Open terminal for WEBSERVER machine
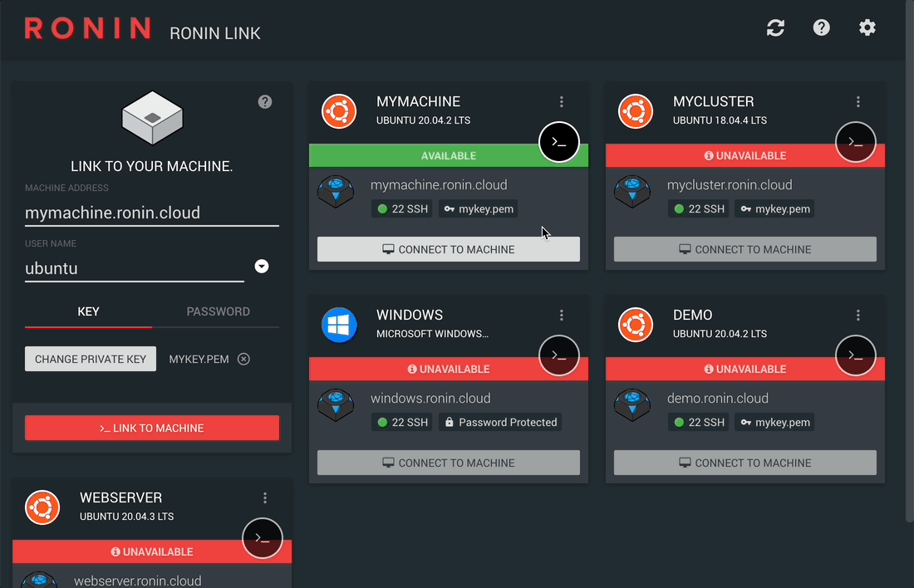Image resolution: width=914 pixels, height=588 pixels. pos(263,538)
